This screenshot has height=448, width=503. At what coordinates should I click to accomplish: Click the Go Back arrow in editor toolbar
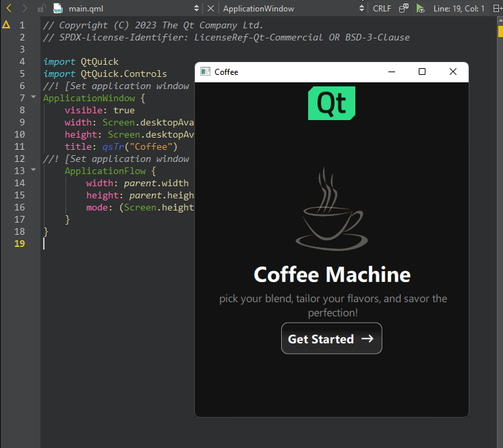[9, 9]
